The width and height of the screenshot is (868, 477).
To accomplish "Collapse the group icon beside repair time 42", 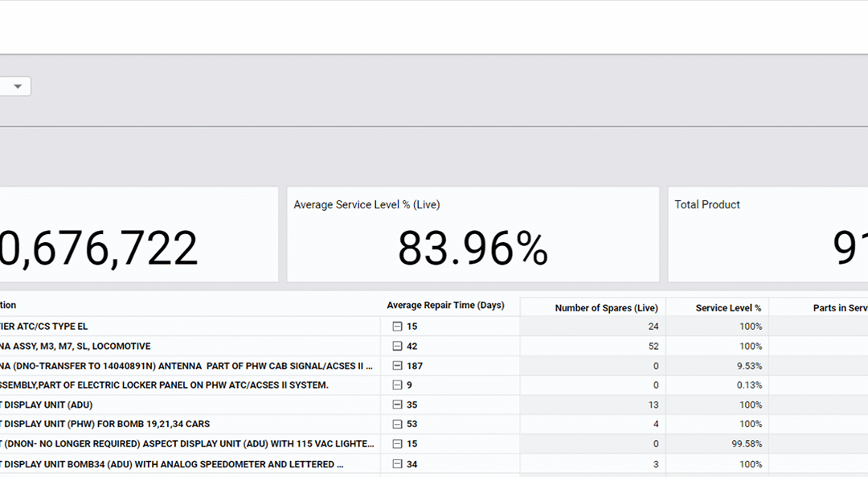I will point(397,346).
